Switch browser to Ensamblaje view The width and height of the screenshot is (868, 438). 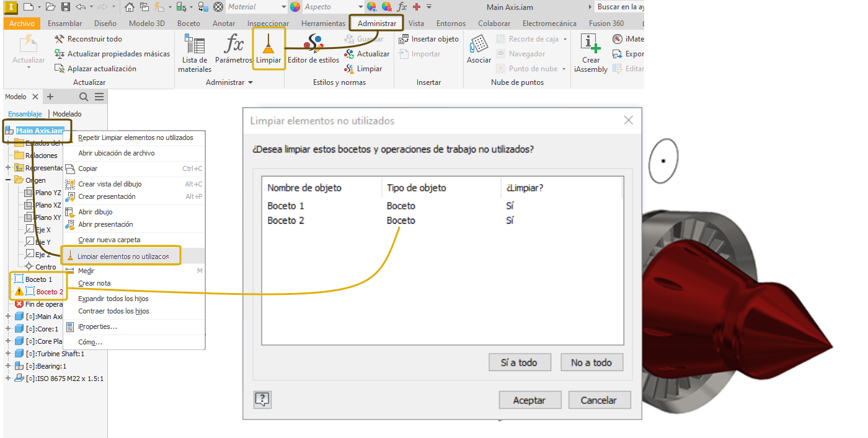tap(25, 114)
